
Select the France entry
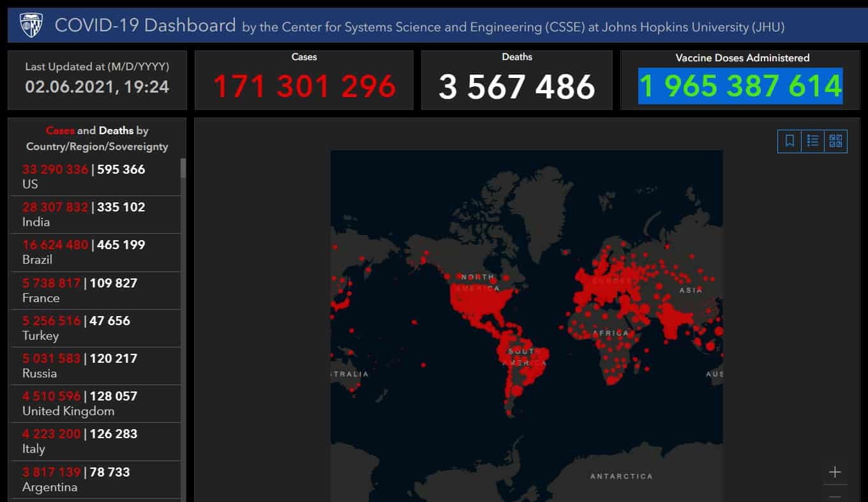[96, 291]
